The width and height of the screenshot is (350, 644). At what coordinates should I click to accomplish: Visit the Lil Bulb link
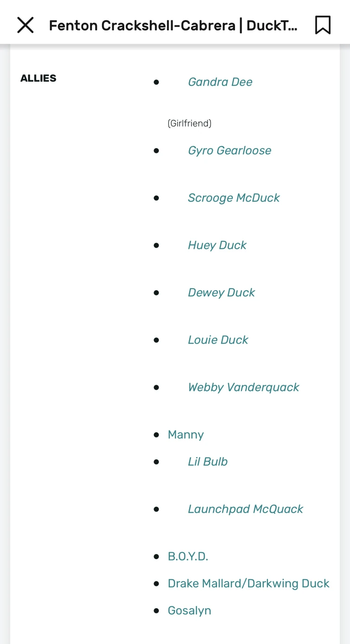[x=207, y=462]
